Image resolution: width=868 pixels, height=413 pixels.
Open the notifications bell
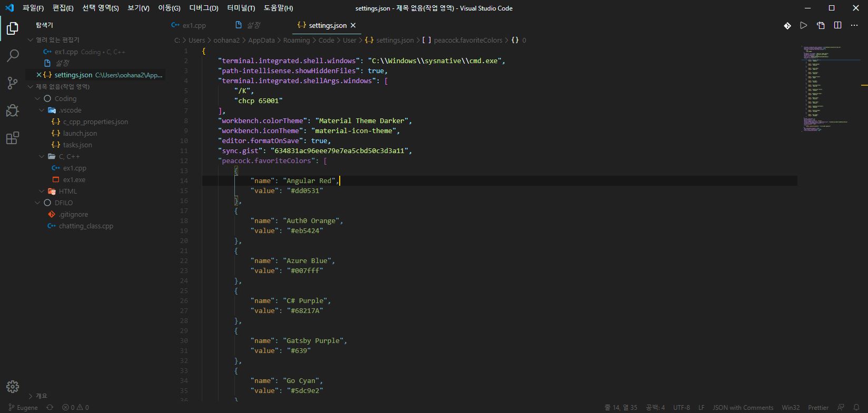[857, 407]
